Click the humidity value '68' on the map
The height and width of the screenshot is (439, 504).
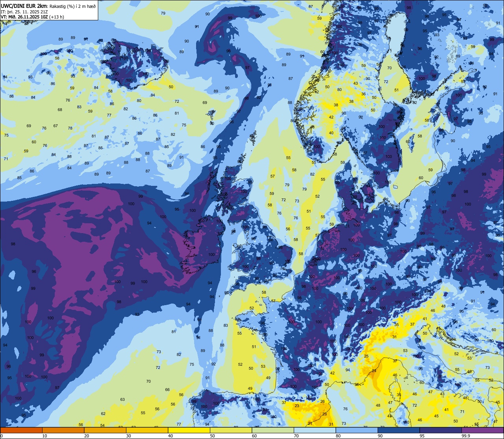pyautogui.click(x=60, y=109)
